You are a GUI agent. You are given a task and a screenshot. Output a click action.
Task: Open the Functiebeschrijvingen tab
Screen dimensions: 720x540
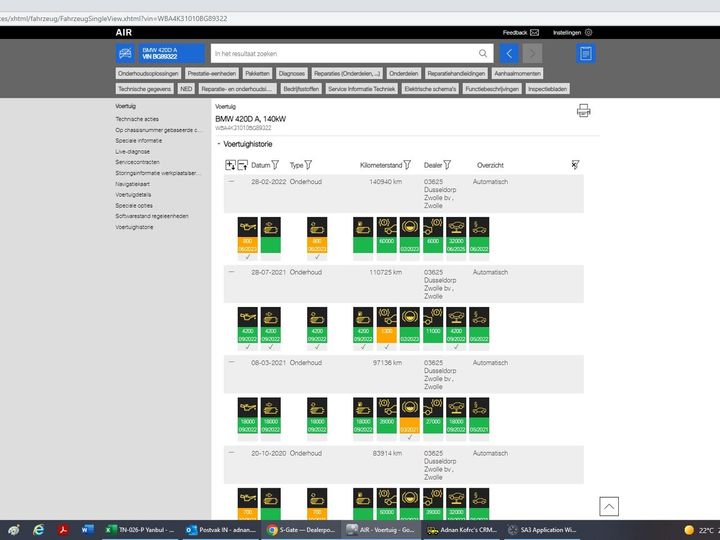point(492,89)
